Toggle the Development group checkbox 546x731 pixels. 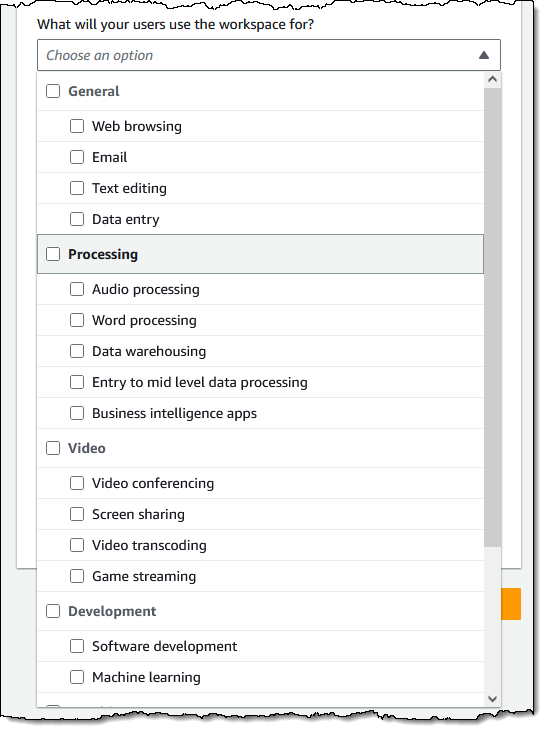click(x=53, y=611)
